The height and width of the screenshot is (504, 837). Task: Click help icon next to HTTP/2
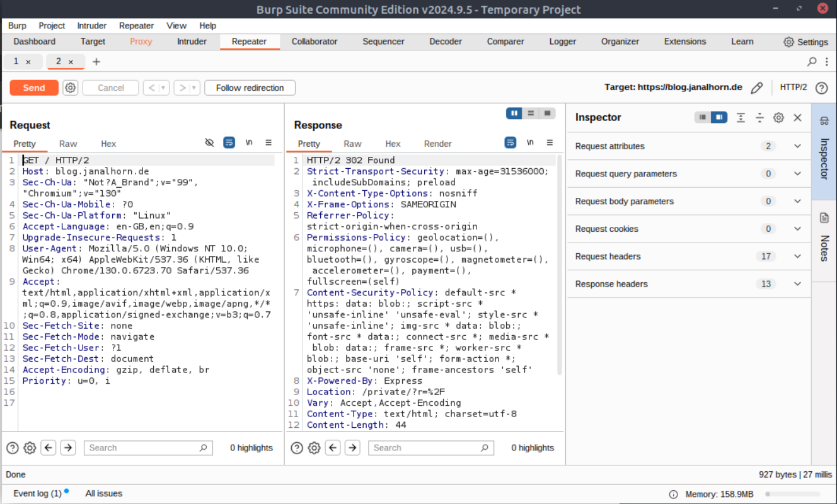[821, 88]
